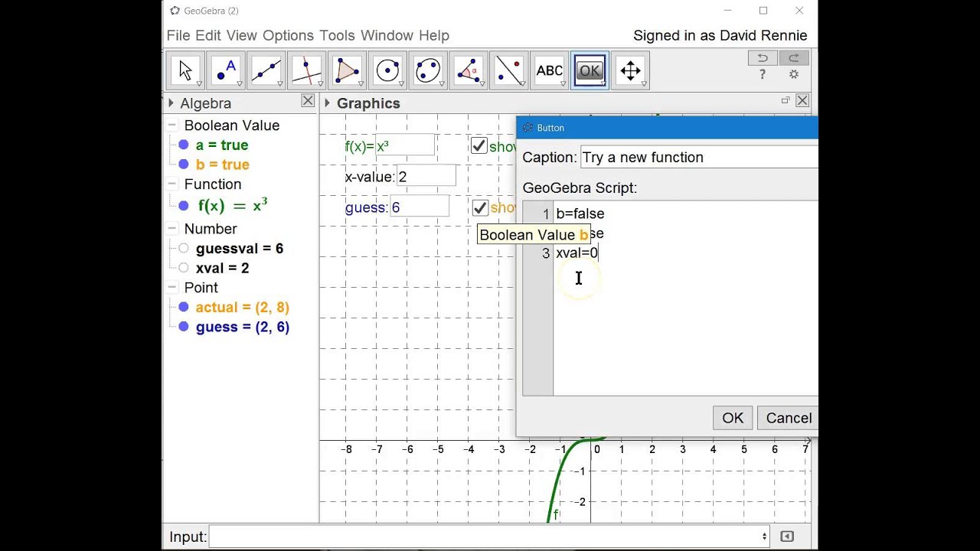Collapse the Boolean Value group
Viewport: 980px width, 551px height.
coord(172,126)
